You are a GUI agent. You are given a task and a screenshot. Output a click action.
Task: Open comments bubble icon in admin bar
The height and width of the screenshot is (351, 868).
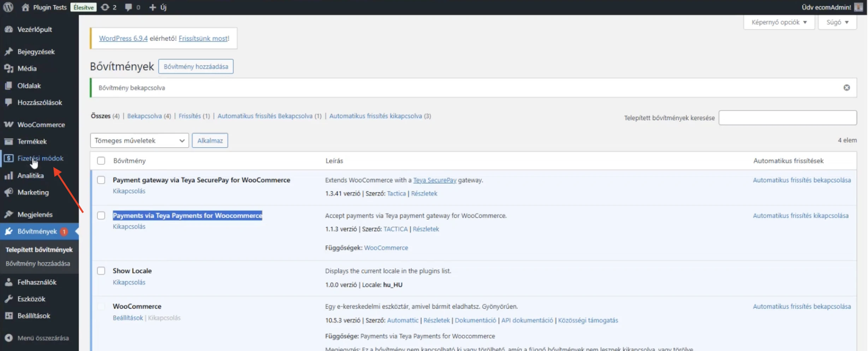tap(129, 7)
